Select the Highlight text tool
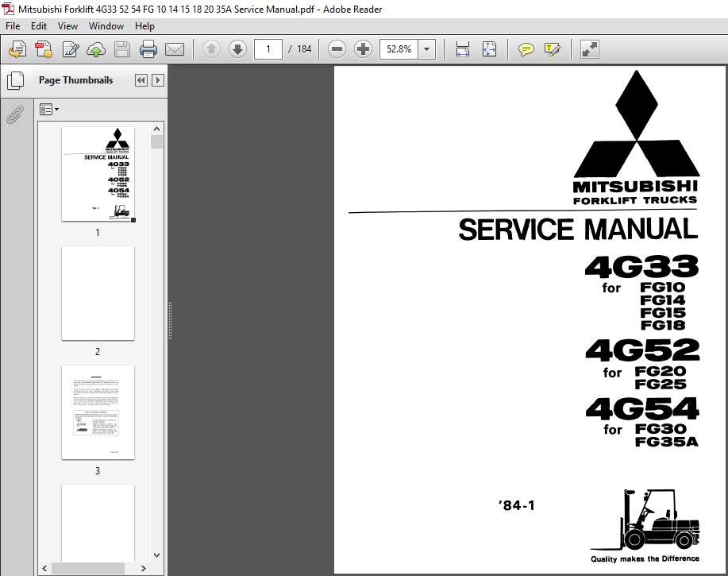Image resolution: width=728 pixels, height=576 pixels. (x=553, y=49)
